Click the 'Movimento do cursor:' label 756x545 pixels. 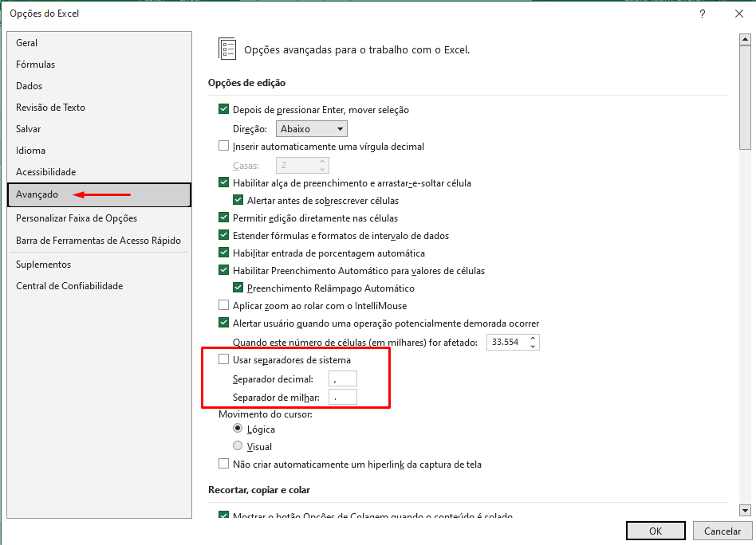[266, 414]
